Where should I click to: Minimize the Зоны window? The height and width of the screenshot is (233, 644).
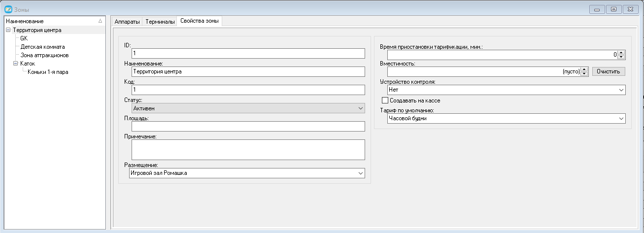(x=597, y=9)
